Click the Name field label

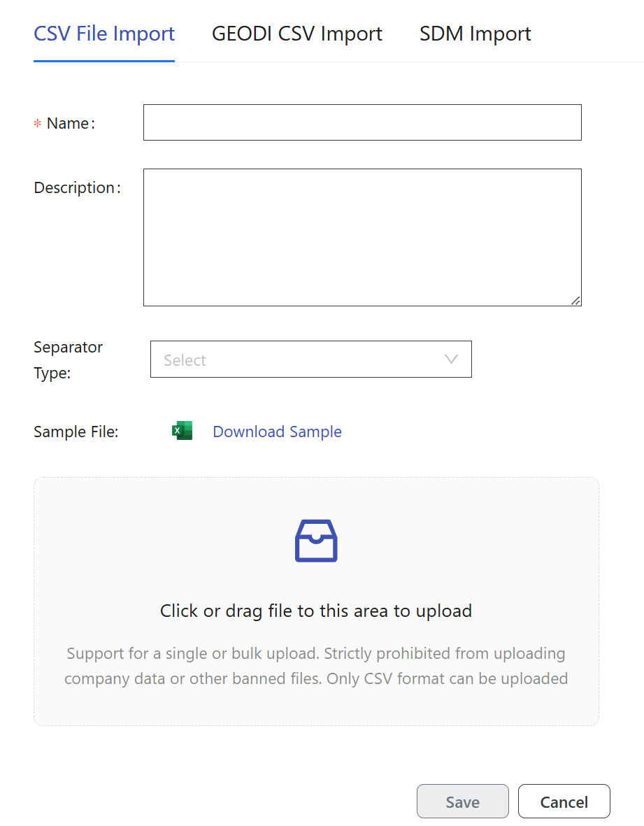click(68, 124)
